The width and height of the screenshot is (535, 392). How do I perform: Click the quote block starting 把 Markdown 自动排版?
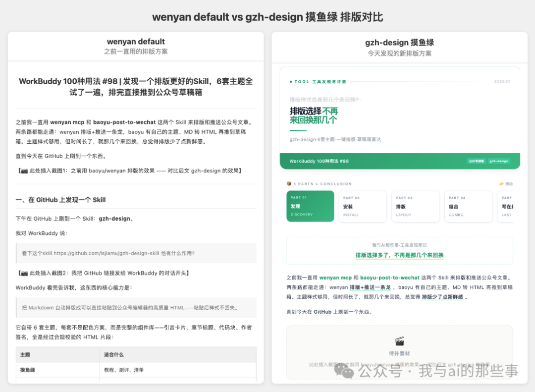pos(136,308)
